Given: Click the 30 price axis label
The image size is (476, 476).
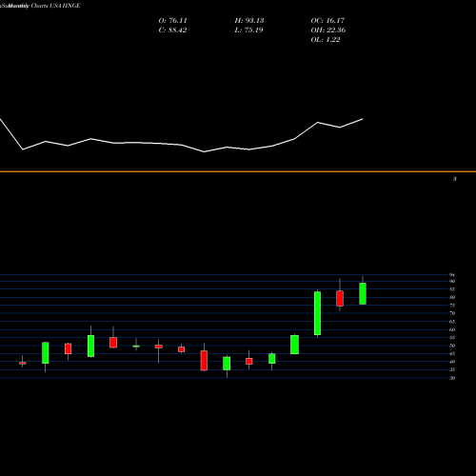Looking at the screenshot, I should pos(452,378).
